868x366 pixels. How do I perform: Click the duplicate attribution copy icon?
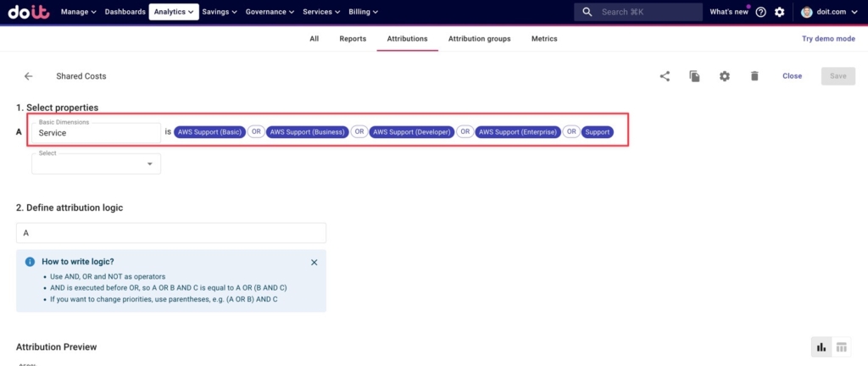694,76
